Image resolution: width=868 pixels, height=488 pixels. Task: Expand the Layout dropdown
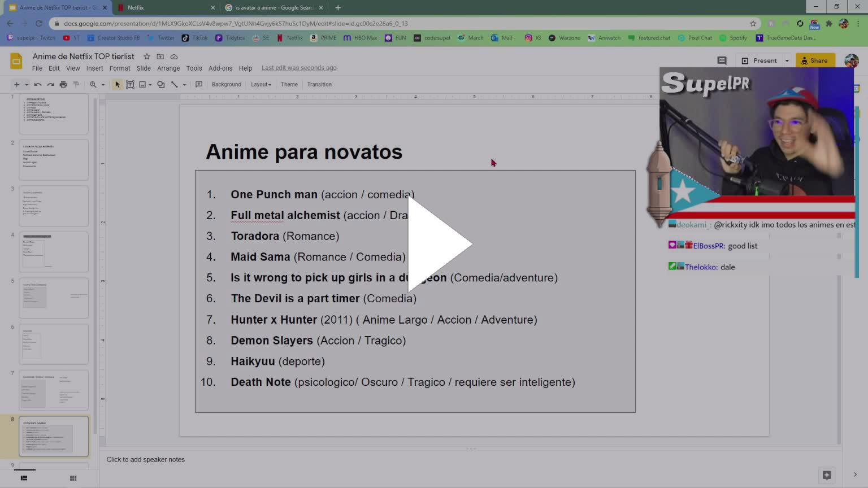tap(261, 85)
